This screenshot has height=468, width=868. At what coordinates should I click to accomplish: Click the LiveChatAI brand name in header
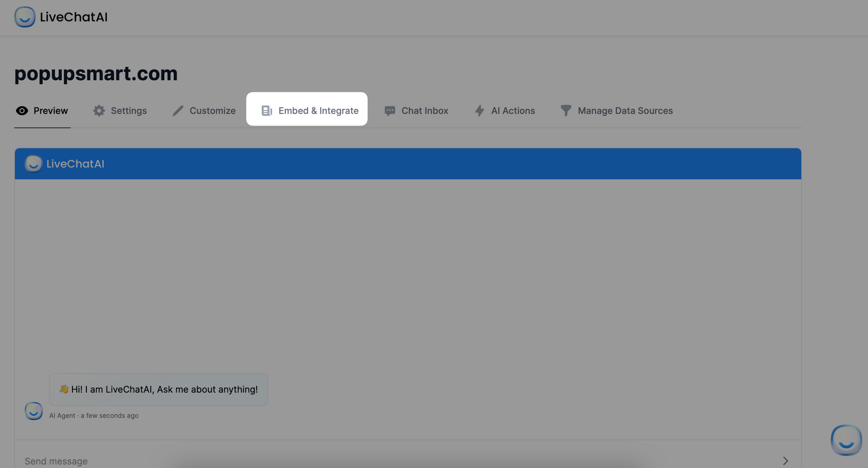click(74, 17)
